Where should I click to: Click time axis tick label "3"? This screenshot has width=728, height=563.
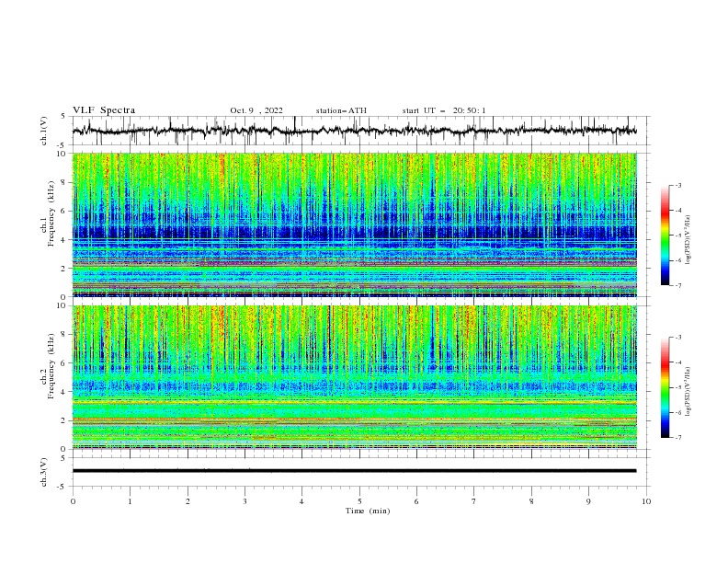pos(245,501)
